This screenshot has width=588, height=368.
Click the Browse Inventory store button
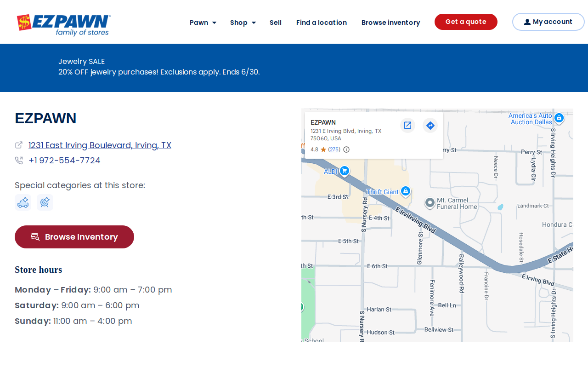(x=74, y=237)
